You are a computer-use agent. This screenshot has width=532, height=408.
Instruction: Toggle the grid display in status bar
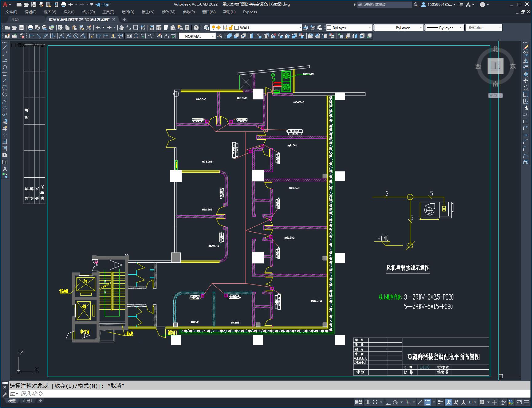pos(367,402)
